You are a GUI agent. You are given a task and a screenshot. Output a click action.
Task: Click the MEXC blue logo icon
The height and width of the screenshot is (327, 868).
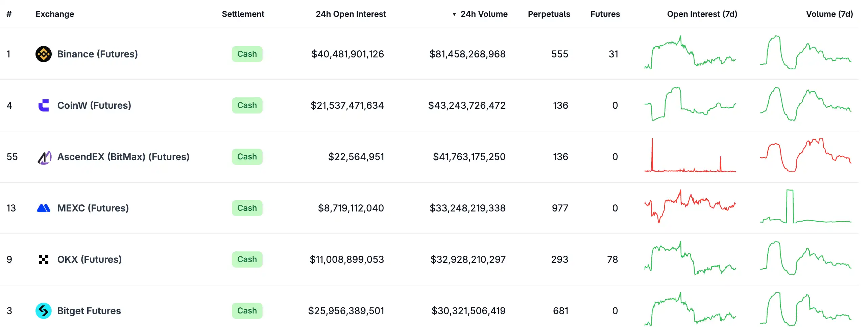click(x=44, y=208)
